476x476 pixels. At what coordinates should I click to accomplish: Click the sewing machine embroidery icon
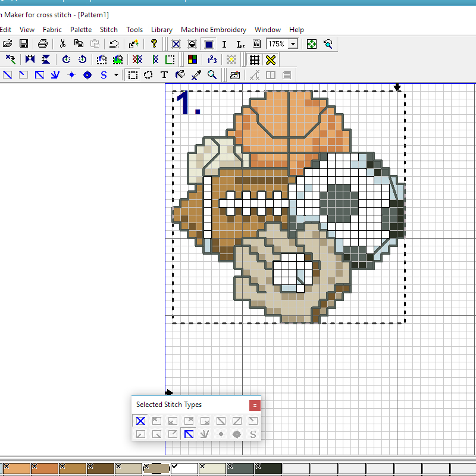[235, 75]
